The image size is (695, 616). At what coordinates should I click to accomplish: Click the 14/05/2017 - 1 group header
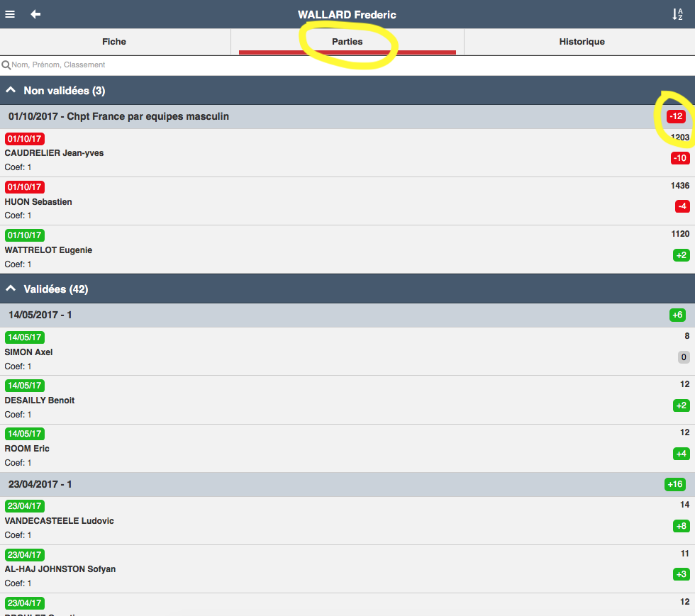(347, 315)
